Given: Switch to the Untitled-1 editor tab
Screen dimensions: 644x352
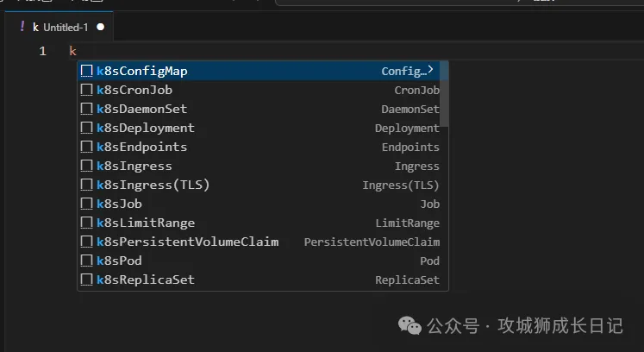Looking at the screenshot, I should tap(60, 27).
